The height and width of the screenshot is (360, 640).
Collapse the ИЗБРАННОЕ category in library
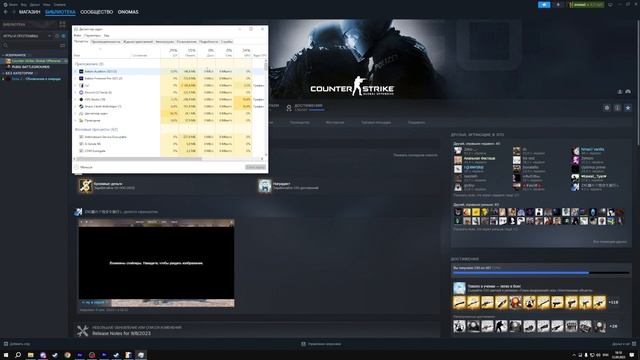3,55
